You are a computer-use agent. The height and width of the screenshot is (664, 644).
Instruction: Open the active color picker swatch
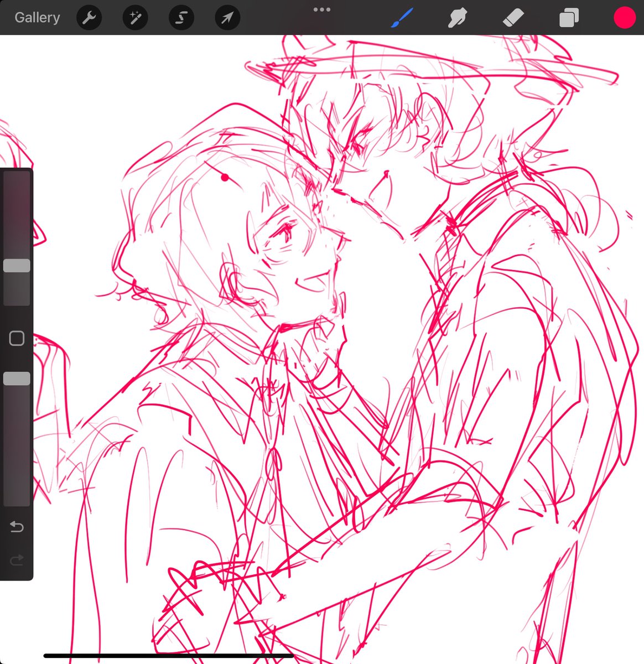coord(625,18)
